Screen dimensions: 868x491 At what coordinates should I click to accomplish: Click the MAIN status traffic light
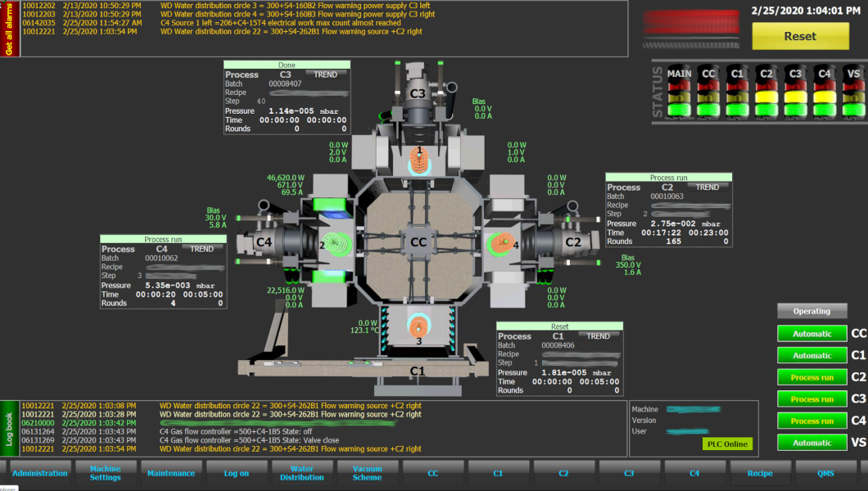679,92
